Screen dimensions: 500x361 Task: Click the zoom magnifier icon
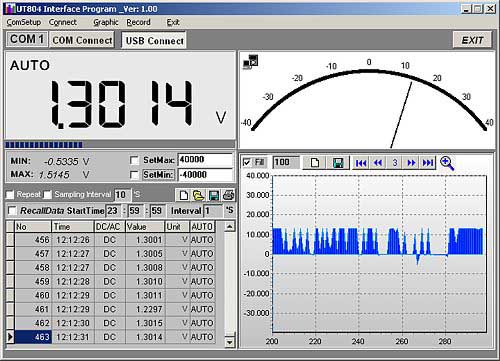click(447, 163)
